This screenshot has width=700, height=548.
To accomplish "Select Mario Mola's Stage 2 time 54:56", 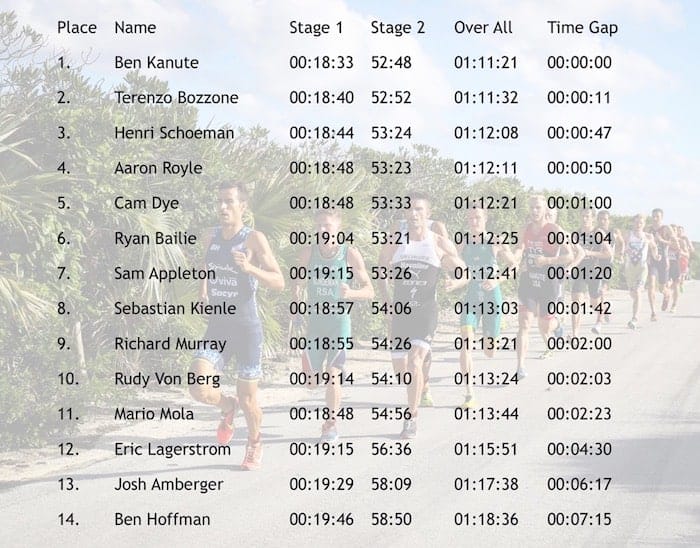I will tap(391, 414).
